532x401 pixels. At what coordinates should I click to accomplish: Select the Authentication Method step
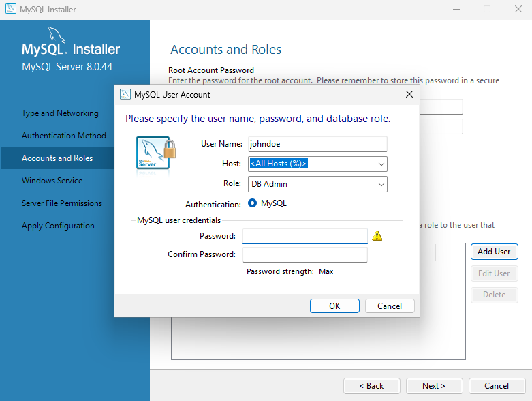(64, 136)
